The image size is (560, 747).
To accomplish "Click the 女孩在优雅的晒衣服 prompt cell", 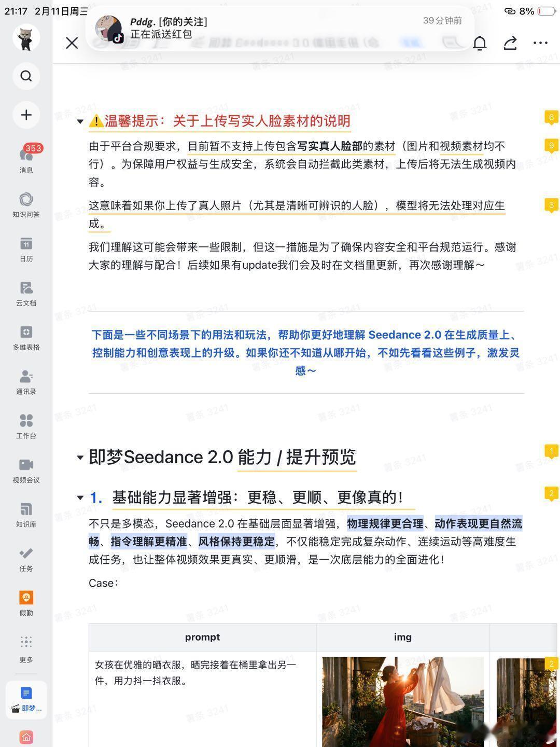I will [x=202, y=699].
